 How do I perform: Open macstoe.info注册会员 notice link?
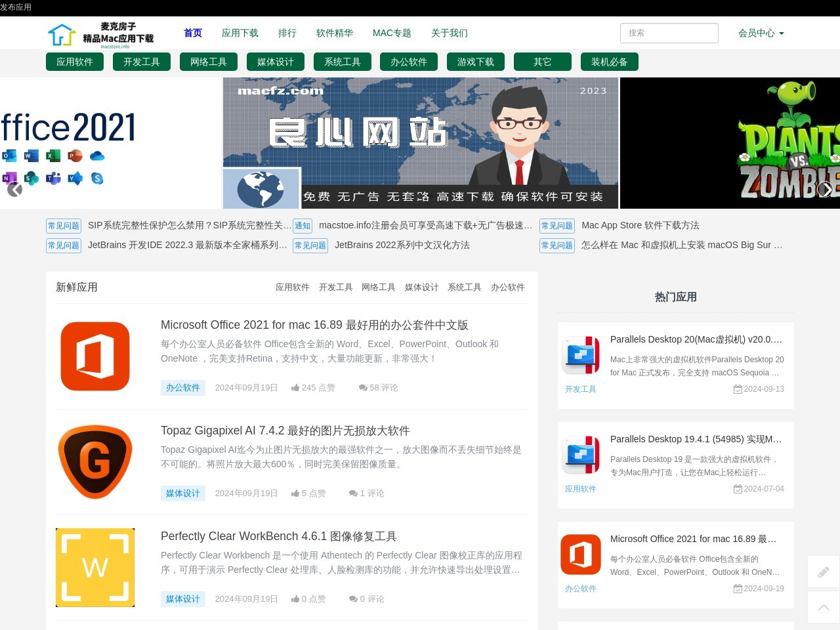425,225
